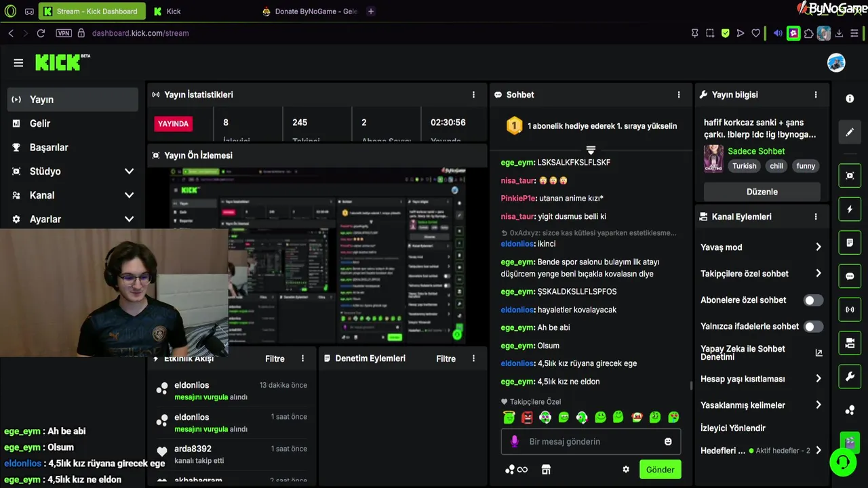Screen dimensions: 868x488
Task: Click the message input field
Action: click(591, 442)
